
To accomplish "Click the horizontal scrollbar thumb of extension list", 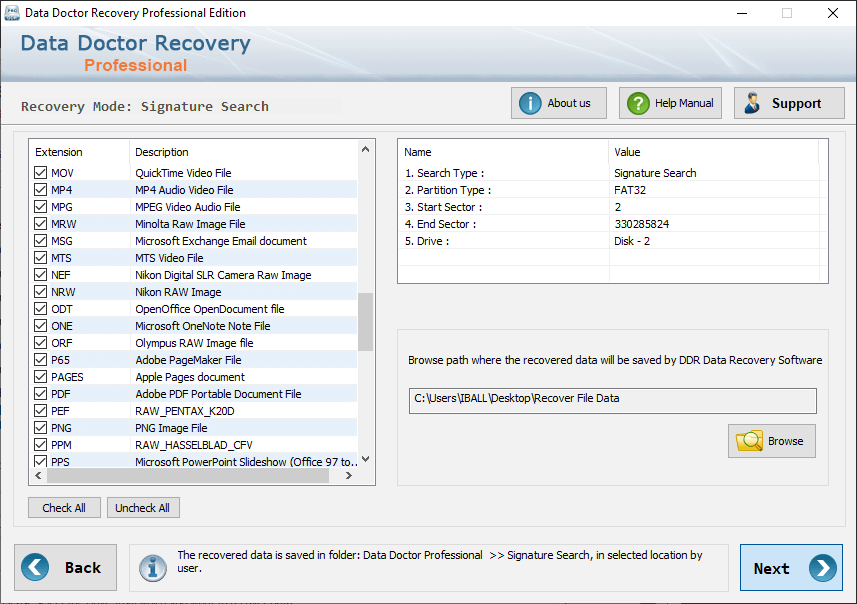I will pyautogui.click(x=188, y=476).
